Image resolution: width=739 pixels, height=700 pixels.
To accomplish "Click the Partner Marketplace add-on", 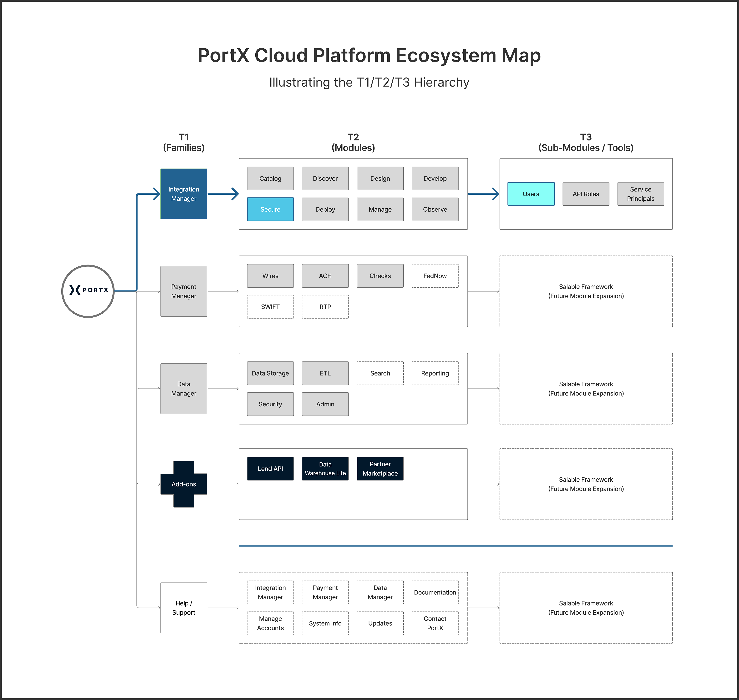I will click(380, 469).
